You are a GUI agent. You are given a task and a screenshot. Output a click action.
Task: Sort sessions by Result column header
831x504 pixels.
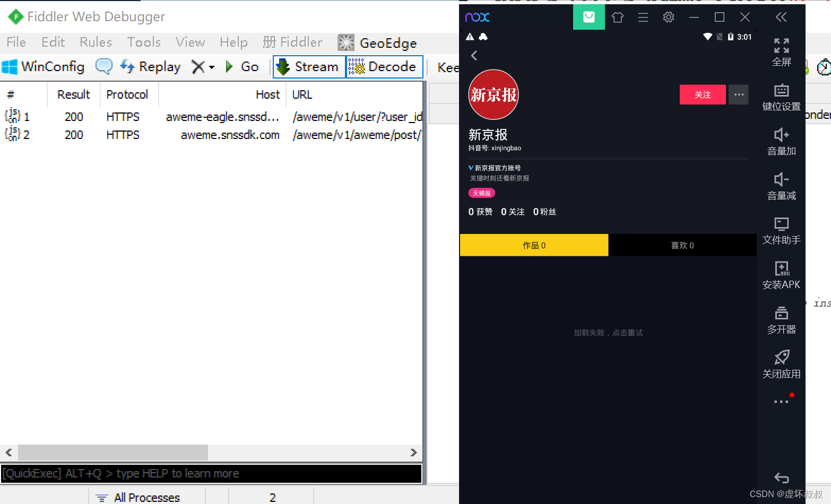tap(74, 94)
